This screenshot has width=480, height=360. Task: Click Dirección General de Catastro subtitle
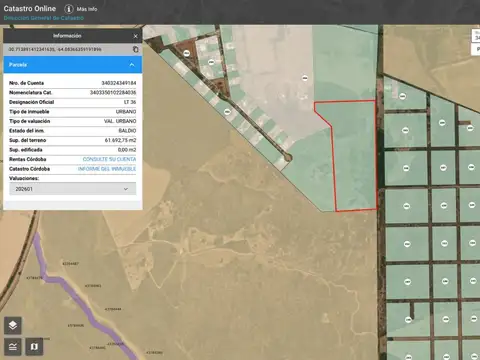point(44,18)
